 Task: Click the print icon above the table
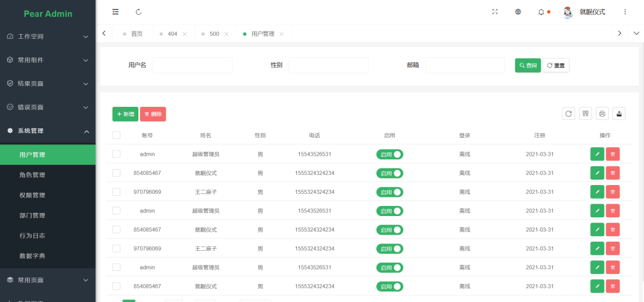point(602,113)
